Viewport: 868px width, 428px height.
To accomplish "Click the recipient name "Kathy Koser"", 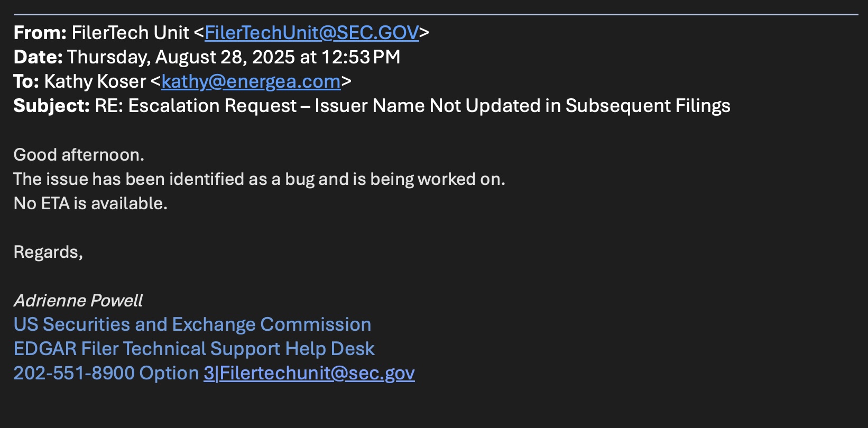I will pyautogui.click(x=95, y=81).
